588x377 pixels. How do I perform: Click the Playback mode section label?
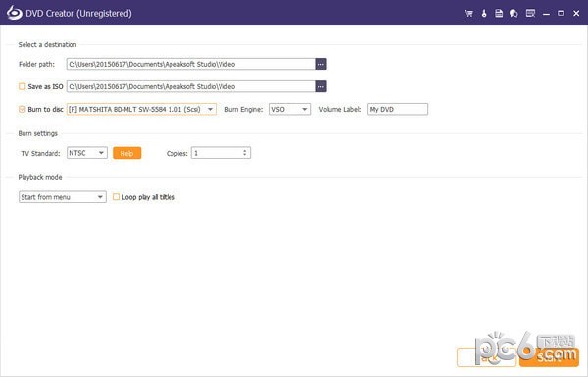tap(40, 177)
